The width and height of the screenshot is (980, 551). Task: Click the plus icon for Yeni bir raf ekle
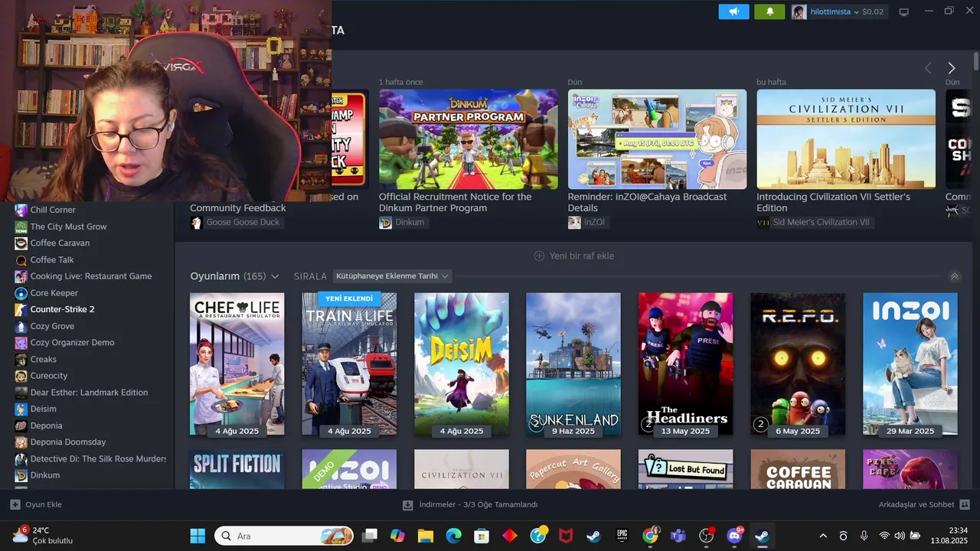tap(539, 256)
